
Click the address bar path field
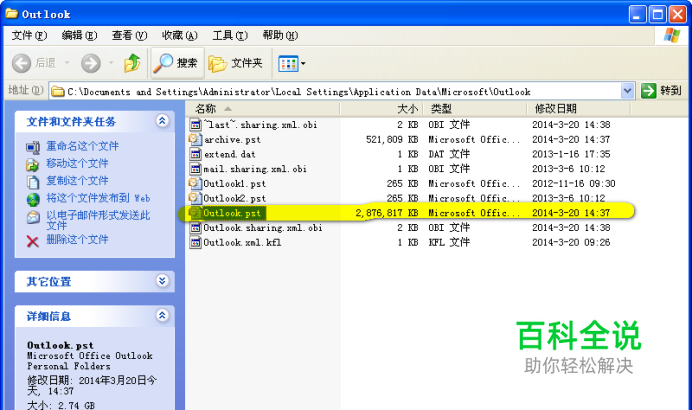(342, 91)
